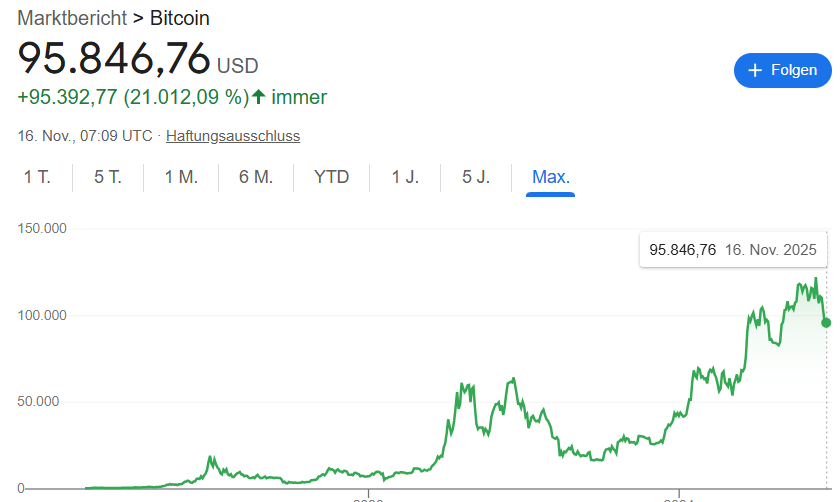Select the Max. range tab
The height and width of the screenshot is (502, 840).
click(x=551, y=177)
